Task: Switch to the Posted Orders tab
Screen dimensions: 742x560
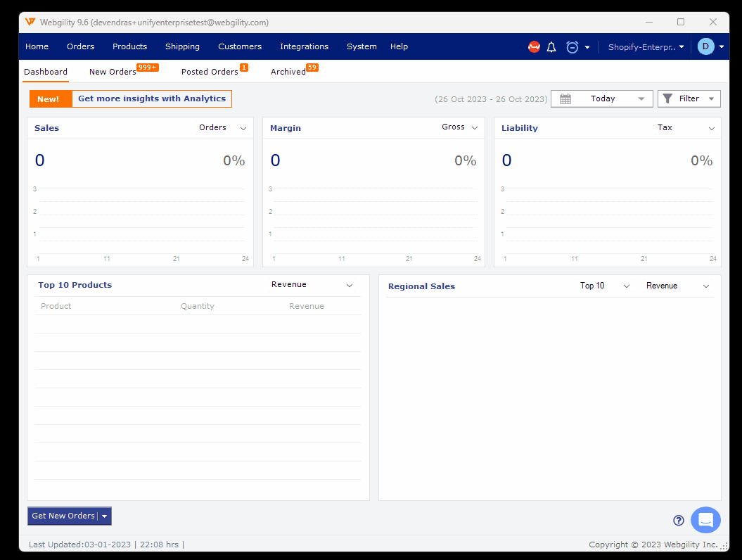Action: click(210, 72)
